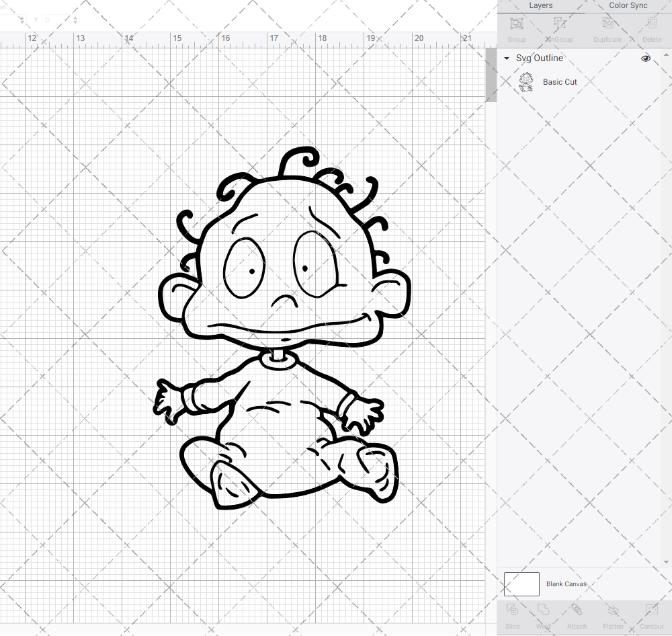Select the Contour tool
The width and height of the screenshot is (672, 636).
click(651, 617)
